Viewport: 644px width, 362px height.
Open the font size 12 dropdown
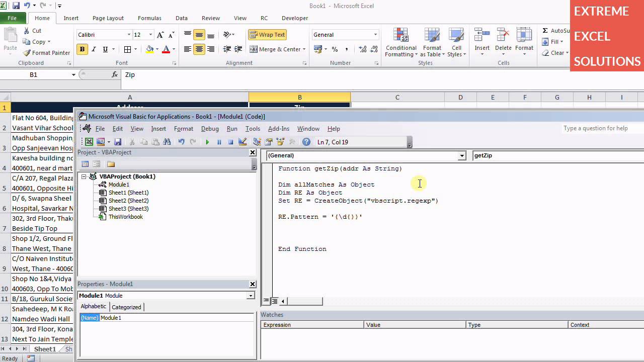point(150,35)
